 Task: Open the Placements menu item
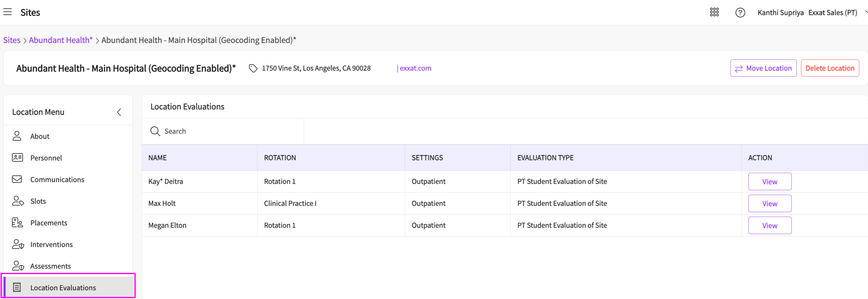(68, 222)
